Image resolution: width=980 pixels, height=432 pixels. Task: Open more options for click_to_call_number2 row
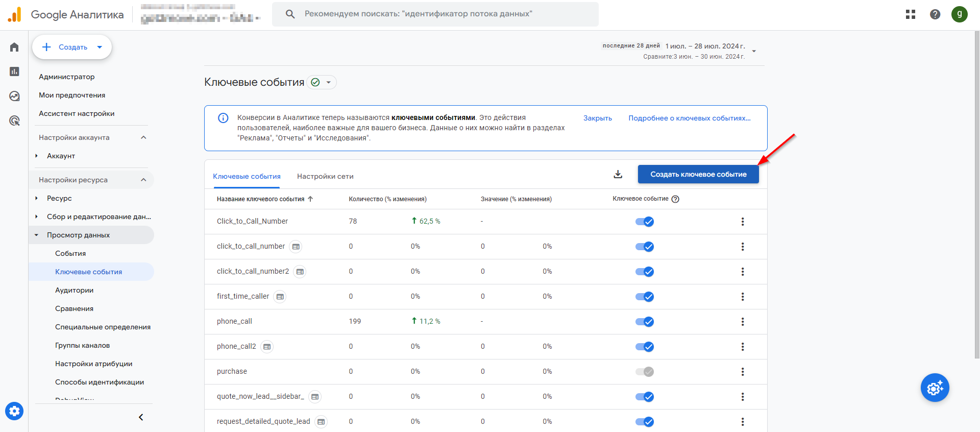pyautogui.click(x=743, y=272)
